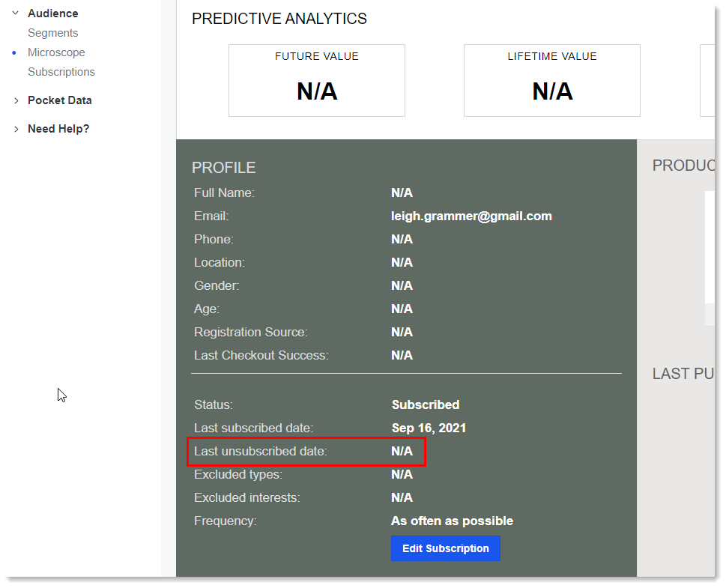Screen dimensions: 726x588
Task: Click the Sep 16, 2021 subscribed date
Action: [x=429, y=428]
